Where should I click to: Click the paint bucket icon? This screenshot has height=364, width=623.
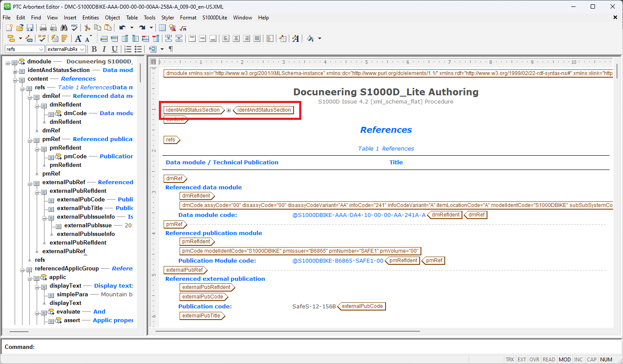coord(310,38)
